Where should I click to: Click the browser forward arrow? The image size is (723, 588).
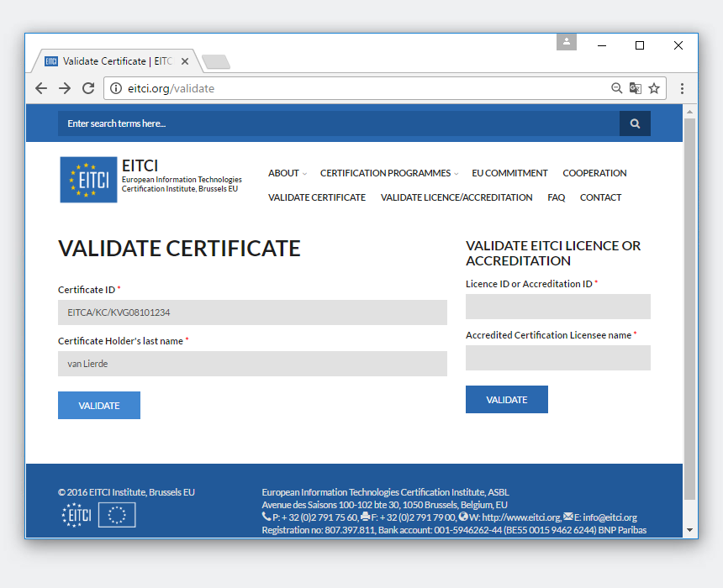coord(65,88)
